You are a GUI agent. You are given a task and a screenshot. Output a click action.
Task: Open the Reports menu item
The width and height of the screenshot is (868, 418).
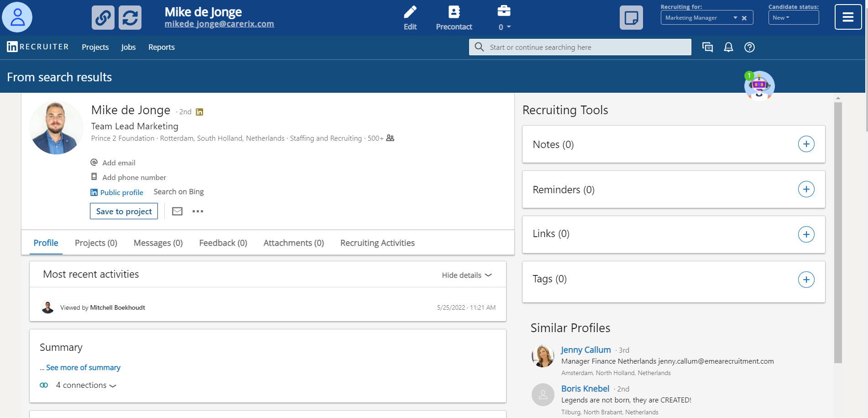[161, 47]
